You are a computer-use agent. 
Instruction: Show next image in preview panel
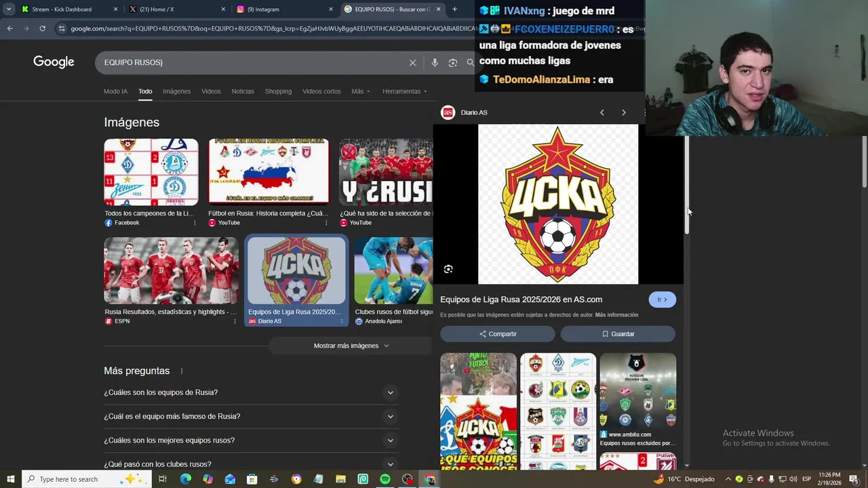(x=624, y=113)
